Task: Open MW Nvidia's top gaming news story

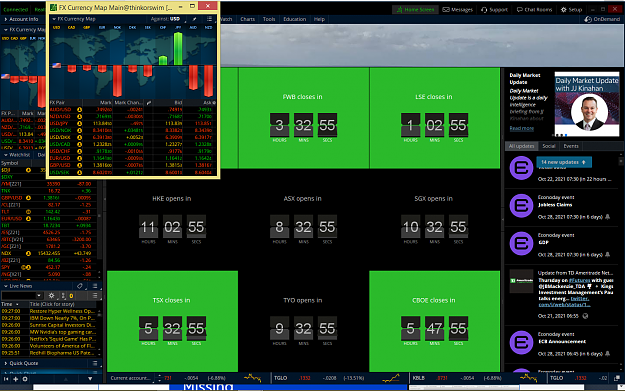Action: [x=62, y=332]
